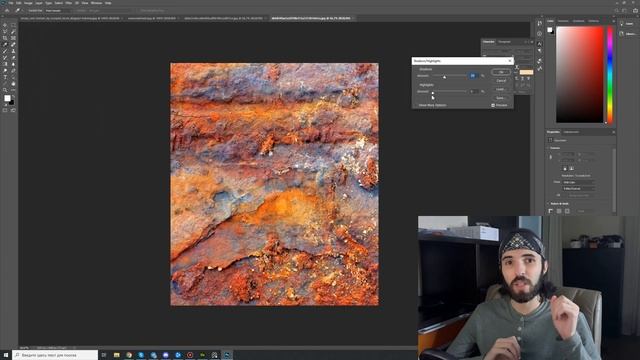The image size is (640, 360).
Task: Switch to the Gradients tab
Action: pos(578,21)
